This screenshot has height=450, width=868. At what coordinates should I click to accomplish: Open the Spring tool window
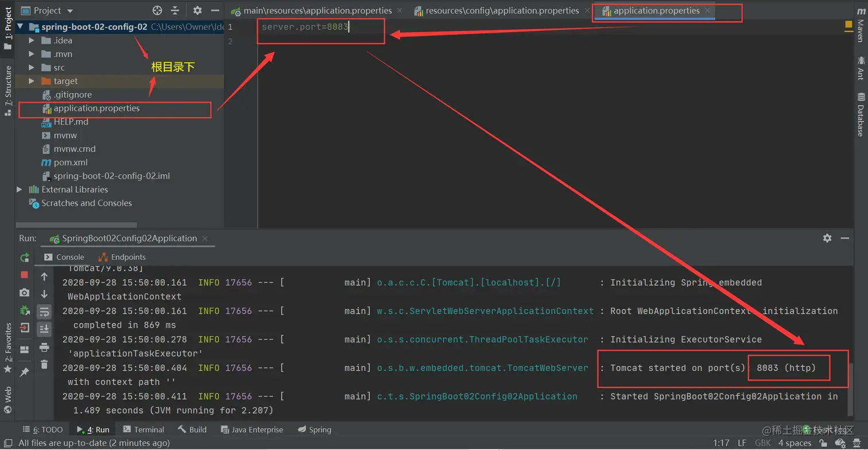[315, 429]
